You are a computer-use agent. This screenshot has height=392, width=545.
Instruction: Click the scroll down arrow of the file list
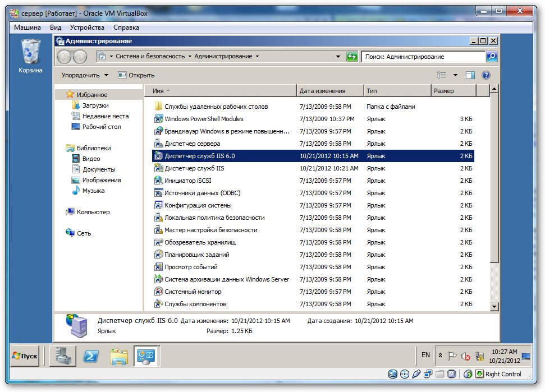[494, 306]
